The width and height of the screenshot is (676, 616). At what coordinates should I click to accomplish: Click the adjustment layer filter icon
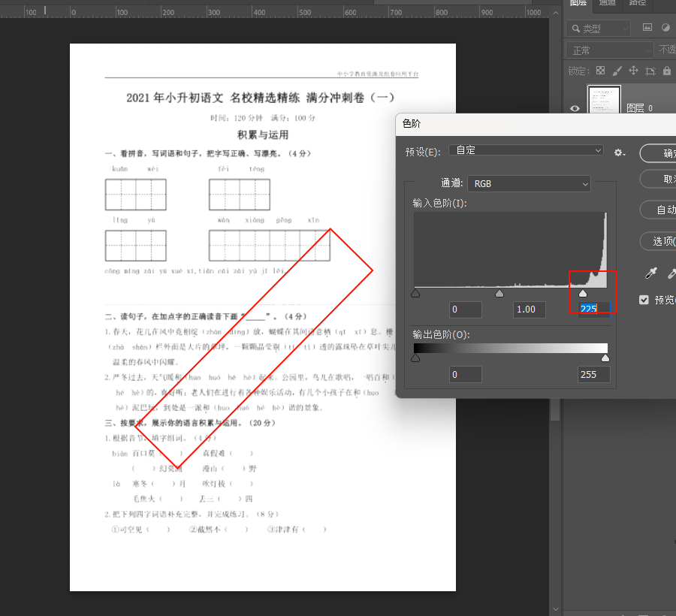(x=665, y=28)
